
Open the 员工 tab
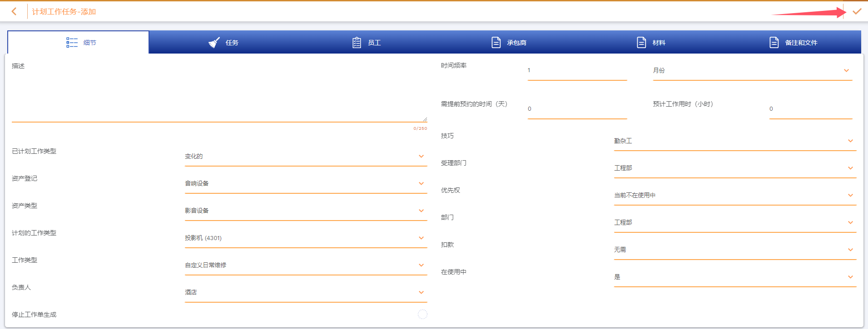click(x=367, y=42)
